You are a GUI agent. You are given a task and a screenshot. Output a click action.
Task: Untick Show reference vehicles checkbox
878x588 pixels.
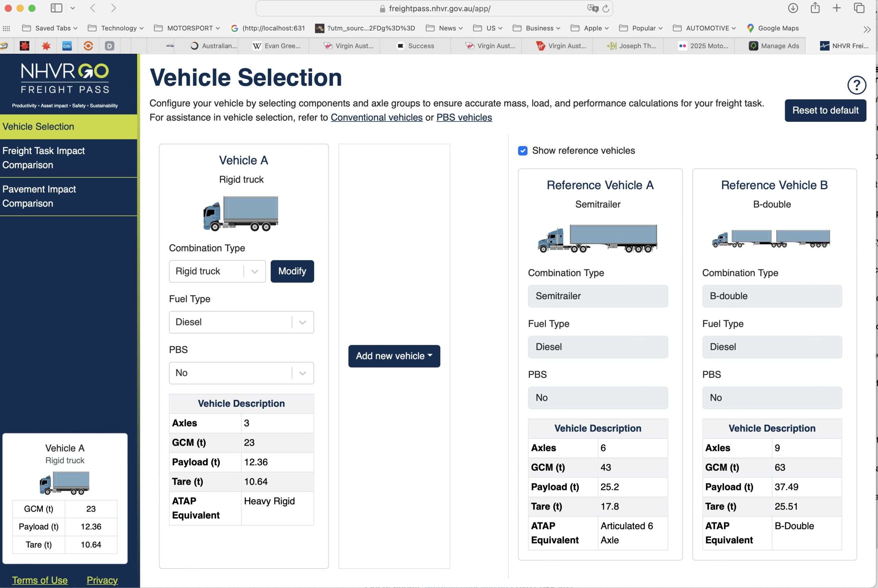pyautogui.click(x=523, y=151)
